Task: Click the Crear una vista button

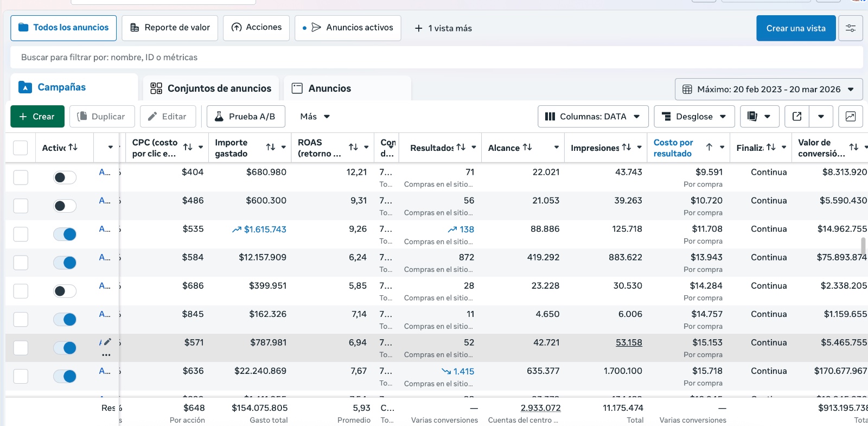Action: pos(795,28)
